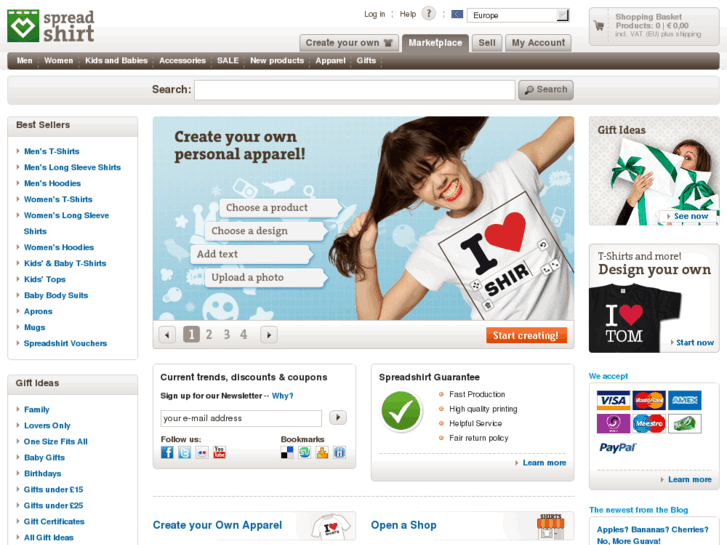Click Start creating! button
Image resolution: width=727 pixels, height=545 pixels.
click(x=526, y=335)
